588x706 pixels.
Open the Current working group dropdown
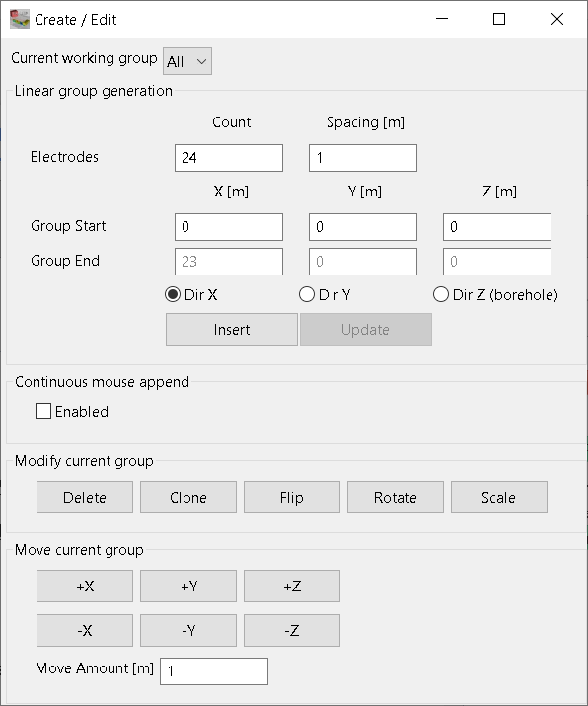click(187, 61)
